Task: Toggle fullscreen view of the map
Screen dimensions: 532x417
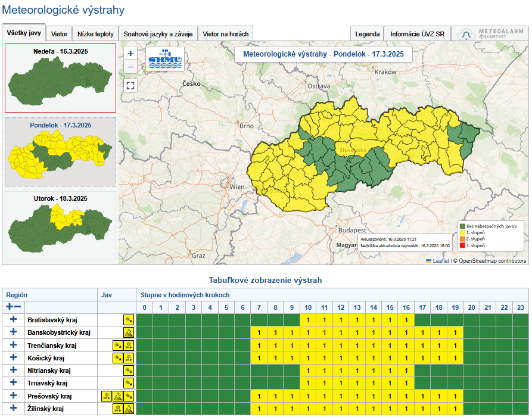Action: pos(130,85)
